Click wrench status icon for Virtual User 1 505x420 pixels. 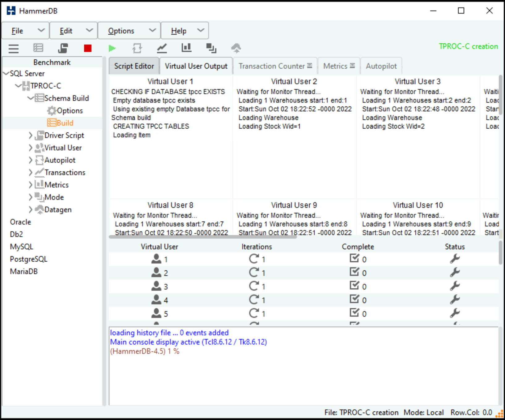[455, 259]
